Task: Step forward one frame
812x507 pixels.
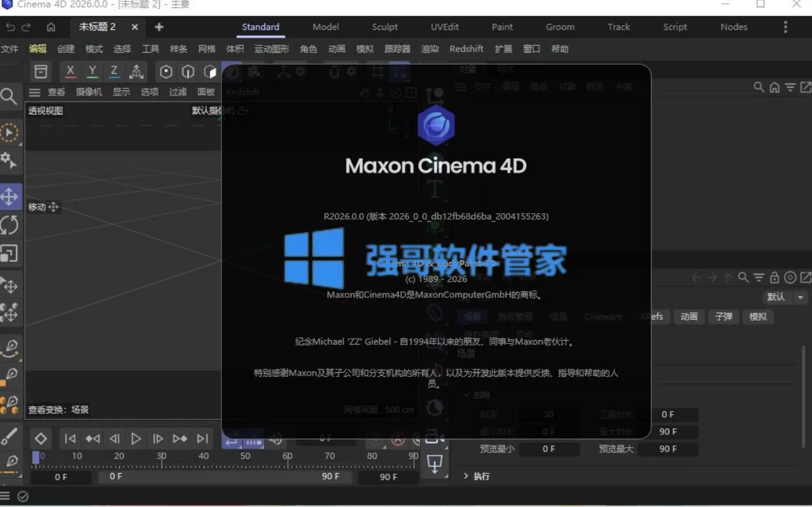Action: 158,439
